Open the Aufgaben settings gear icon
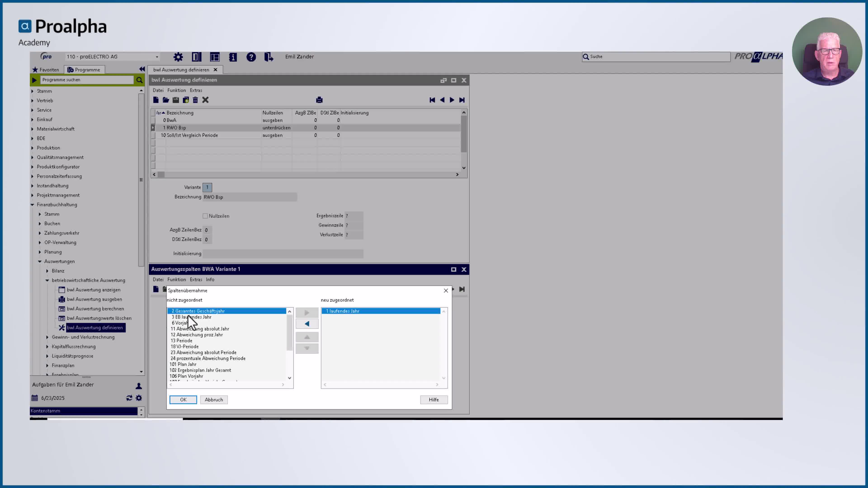Screen dimensions: 868x488 [x=139, y=398]
